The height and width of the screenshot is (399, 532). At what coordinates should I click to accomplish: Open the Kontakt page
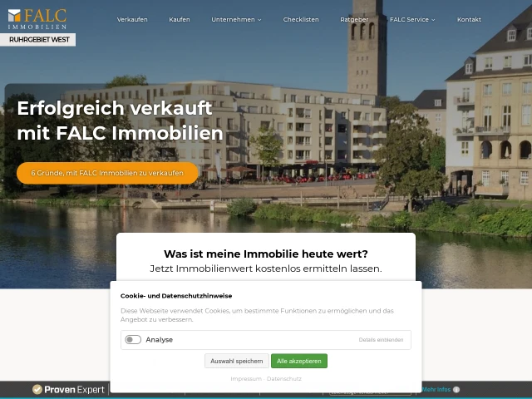(469, 20)
